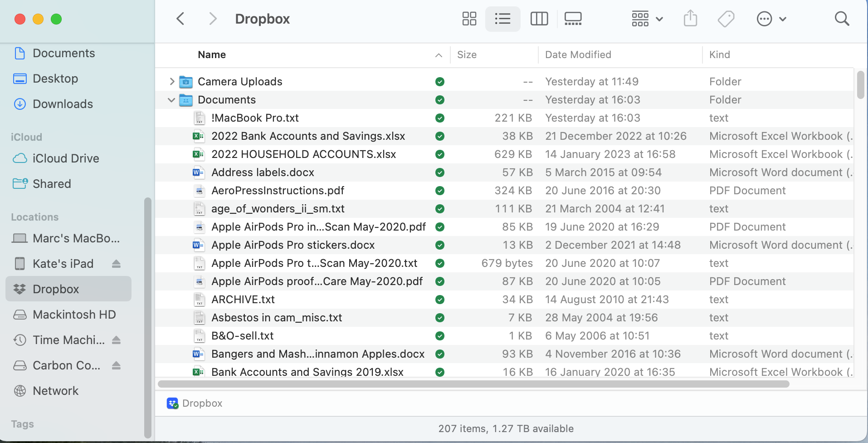Select Address labels.docx file
This screenshot has width=868, height=443.
[504, 172]
